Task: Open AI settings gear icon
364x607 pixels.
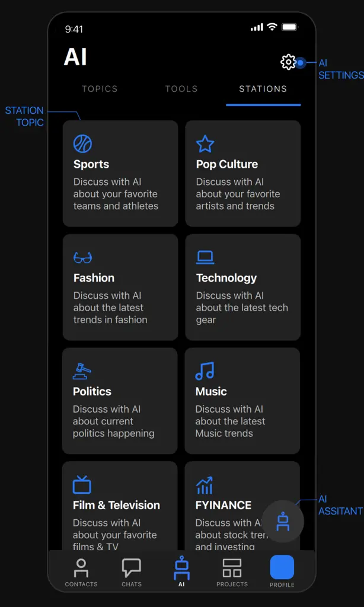Action: [288, 62]
